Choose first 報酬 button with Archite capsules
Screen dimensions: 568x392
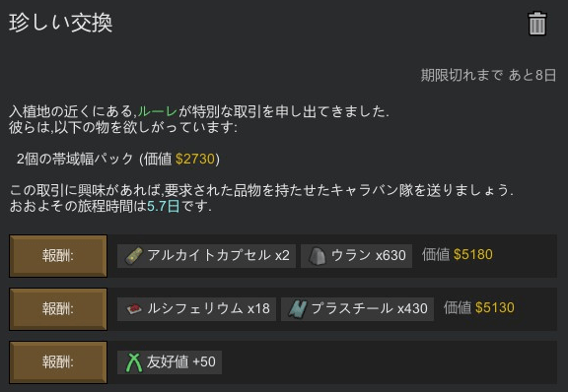pyautogui.click(x=58, y=256)
